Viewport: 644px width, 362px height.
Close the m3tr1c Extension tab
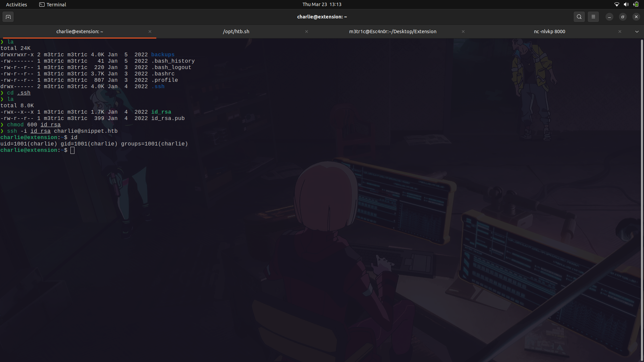click(463, 32)
